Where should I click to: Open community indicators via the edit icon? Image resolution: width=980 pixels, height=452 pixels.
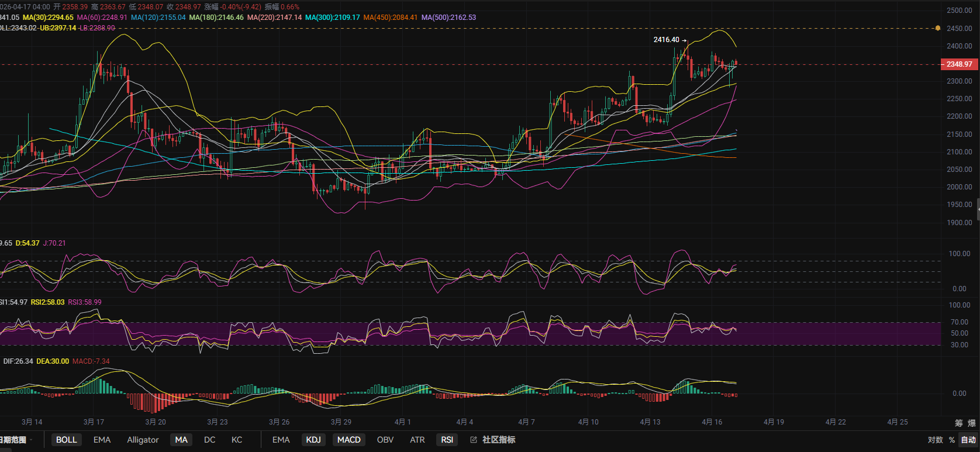tap(474, 440)
